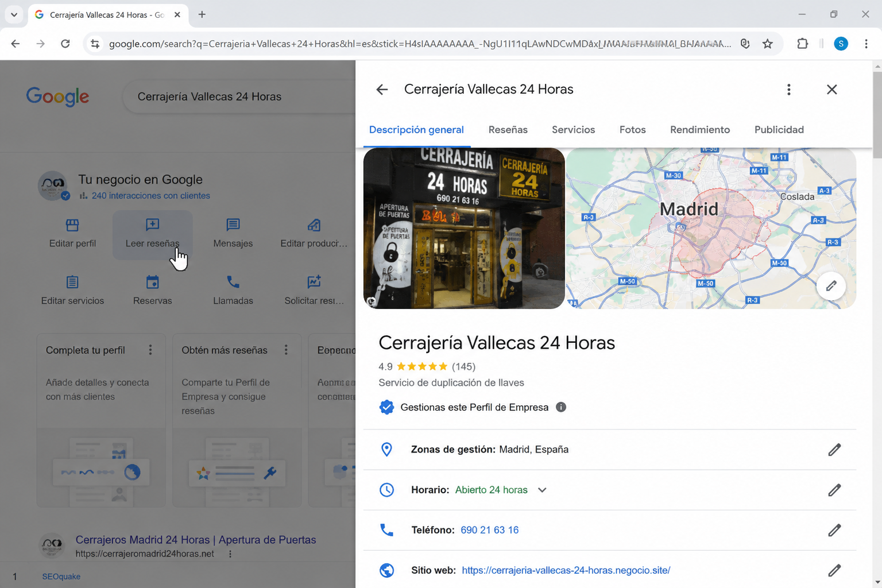Click the info icon beside Gestionas este Perfil
This screenshot has height=588, width=882.
[x=561, y=407]
